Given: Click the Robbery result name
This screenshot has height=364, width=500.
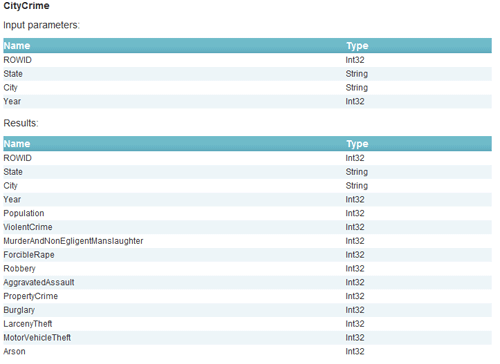Looking at the screenshot, I should [19, 269].
